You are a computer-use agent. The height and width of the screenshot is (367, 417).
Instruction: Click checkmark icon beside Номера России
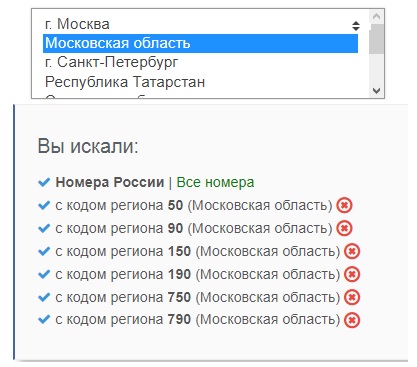coord(44,182)
